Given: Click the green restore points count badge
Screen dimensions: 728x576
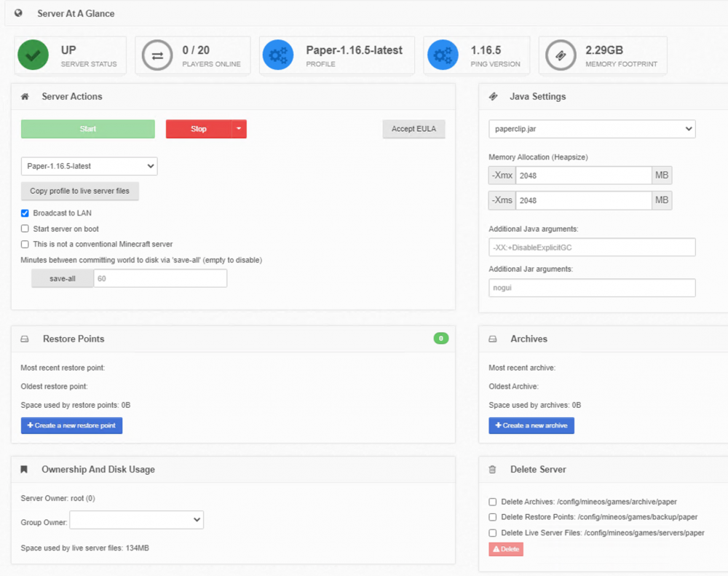Looking at the screenshot, I should (441, 338).
